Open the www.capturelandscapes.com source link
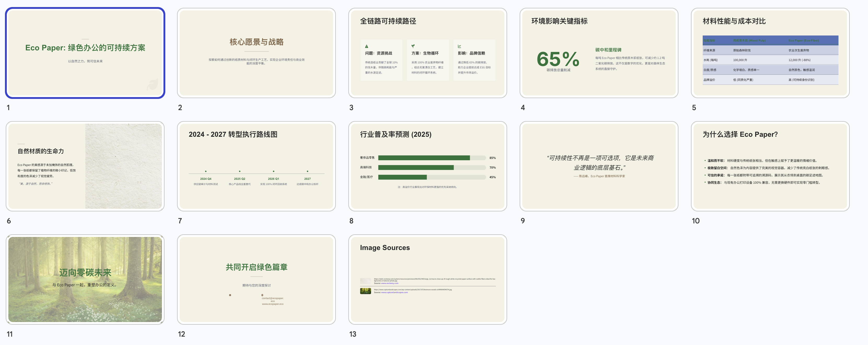Viewport: 868px width, 345px height. coord(394,293)
